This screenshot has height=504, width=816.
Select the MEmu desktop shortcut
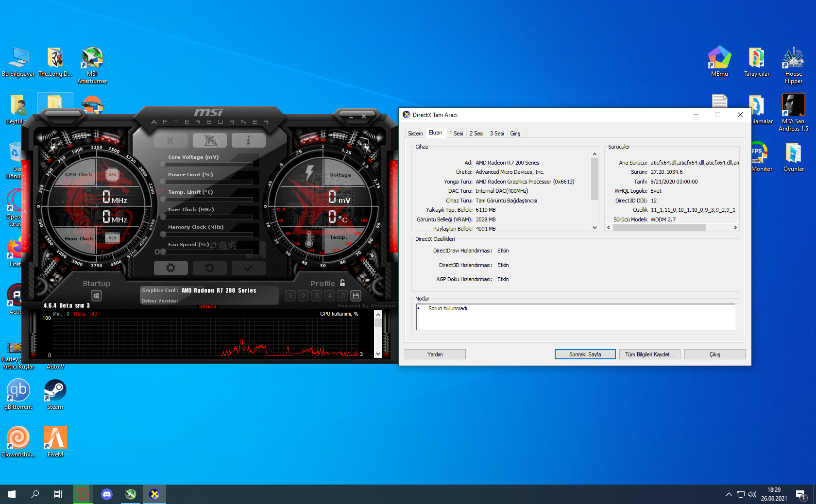720,62
